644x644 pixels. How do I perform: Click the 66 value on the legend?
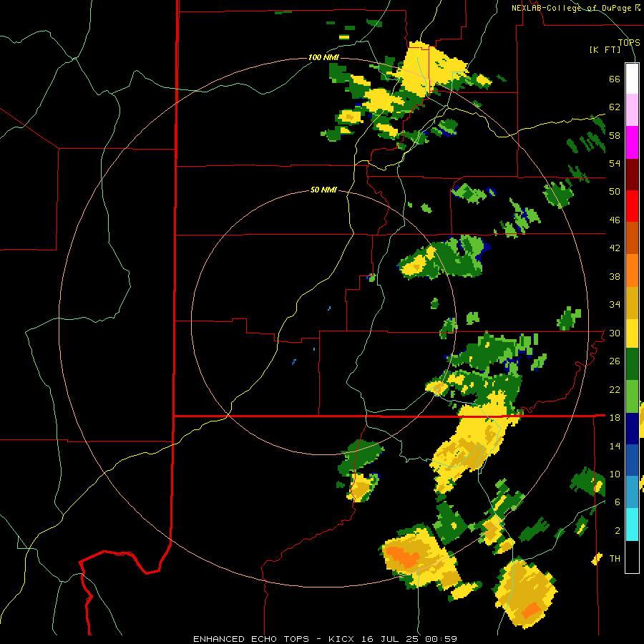point(615,79)
